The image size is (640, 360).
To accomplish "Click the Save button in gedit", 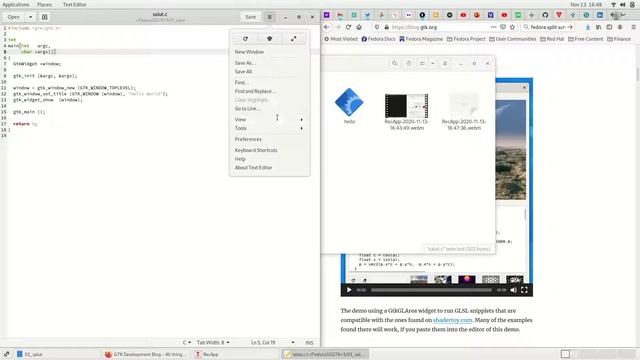I will click(x=251, y=17).
